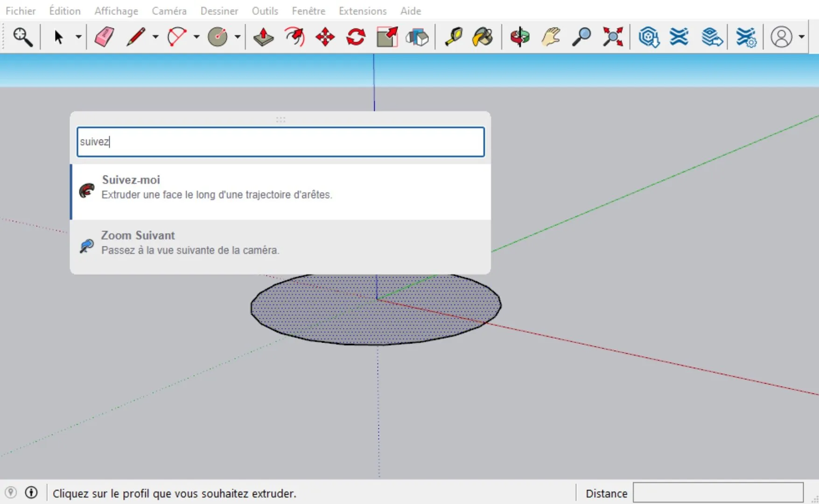819x504 pixels.
Task: Click the Send to LayOut icon
Action: click(x=712, y=37)
